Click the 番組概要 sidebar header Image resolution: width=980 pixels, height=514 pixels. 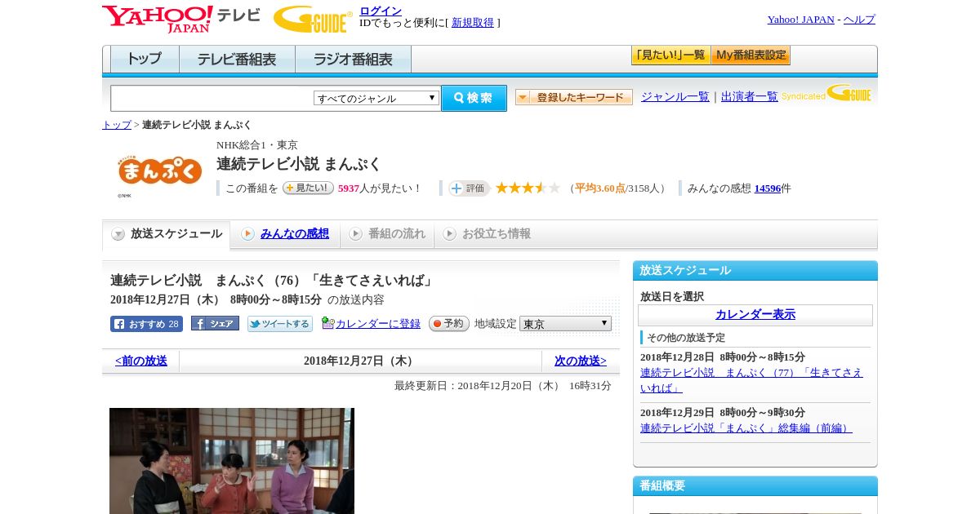755,486
